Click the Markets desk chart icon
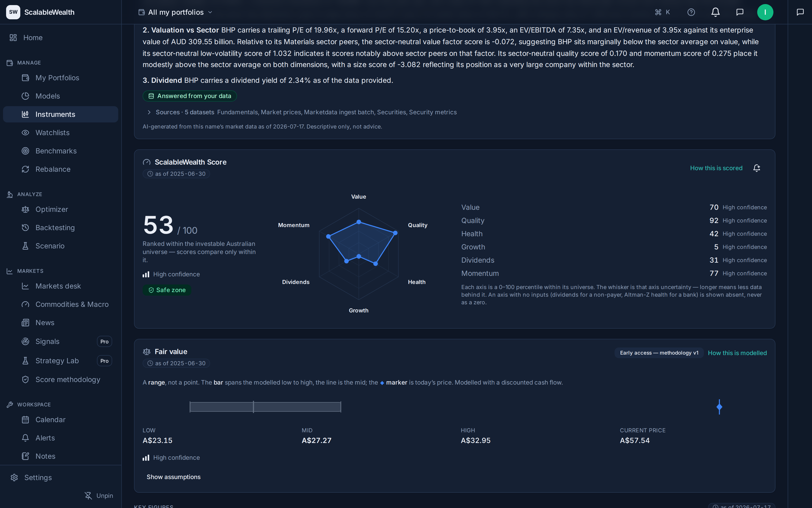The image size is (812, 508). 25,286
